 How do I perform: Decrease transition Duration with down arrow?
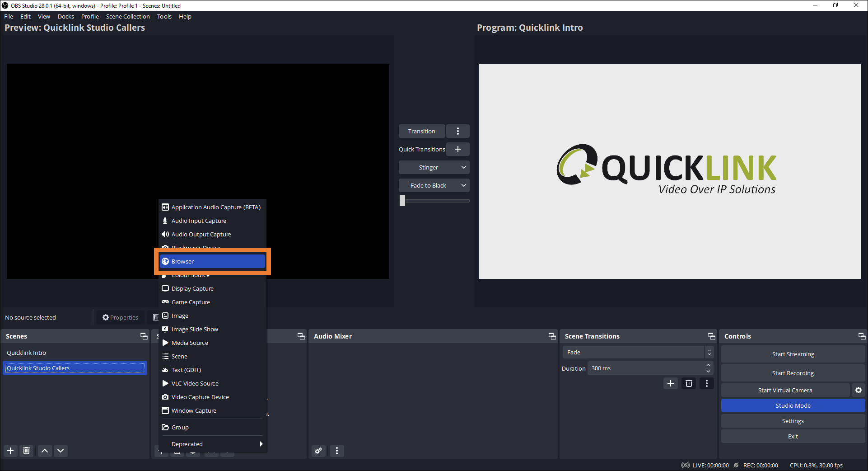tap(708, 372)
